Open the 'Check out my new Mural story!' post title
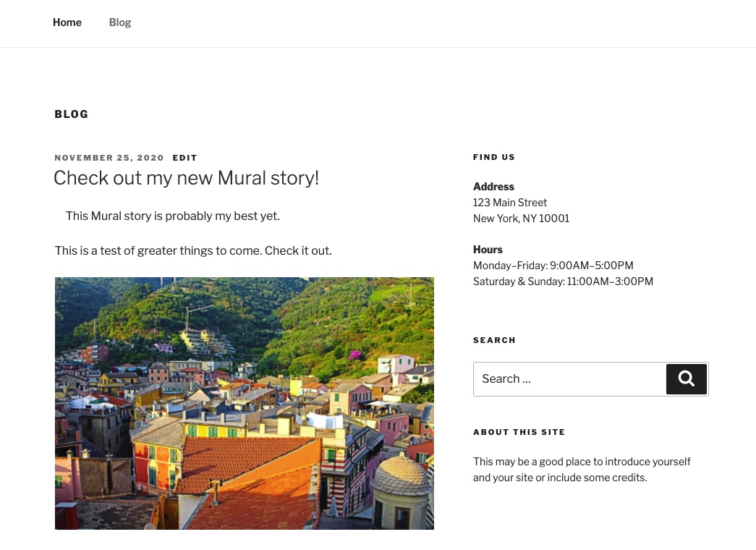The image size is (756, 550). point(186,178)
